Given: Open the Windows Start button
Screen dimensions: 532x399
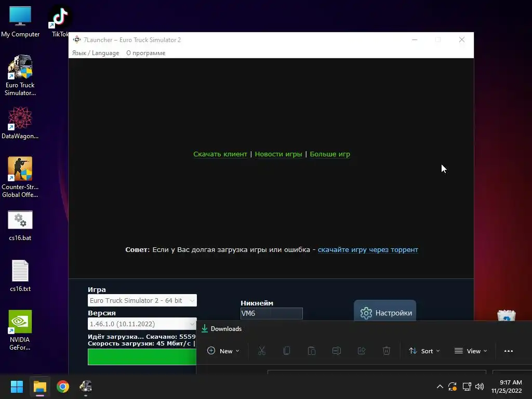Looking at the screenshot, I should point(17,387).
